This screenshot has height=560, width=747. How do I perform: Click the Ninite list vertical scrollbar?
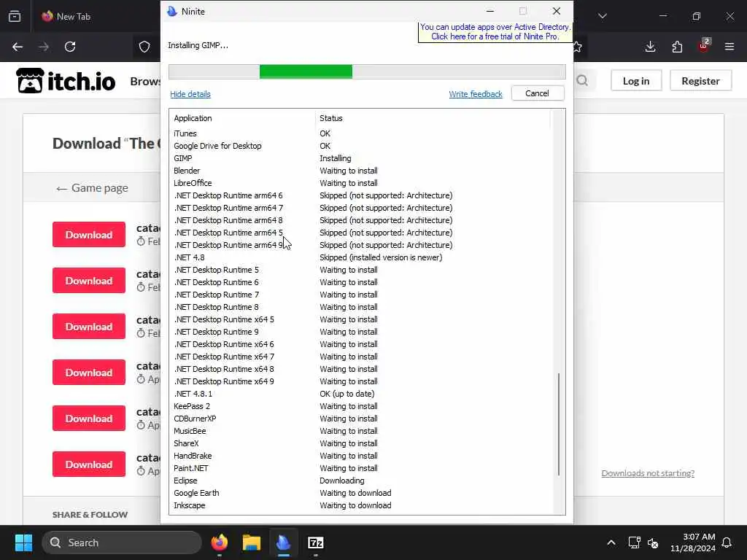tap(559, 424)
